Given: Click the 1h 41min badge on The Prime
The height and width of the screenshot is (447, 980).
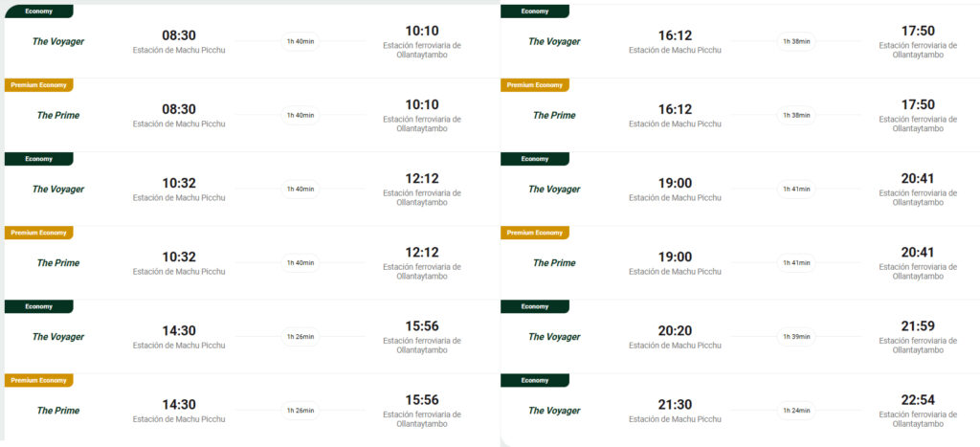Looking at the screenshot, I should 796,263.
